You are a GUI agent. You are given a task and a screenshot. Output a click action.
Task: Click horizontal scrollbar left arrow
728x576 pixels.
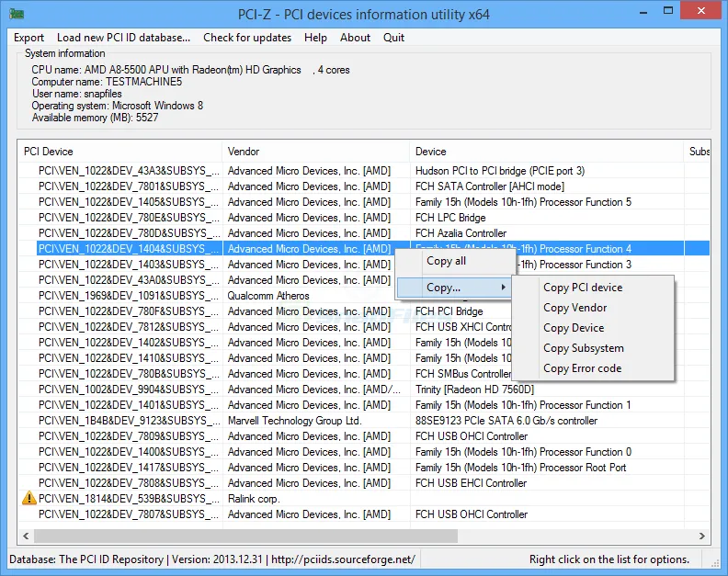(x=26, y=536)
